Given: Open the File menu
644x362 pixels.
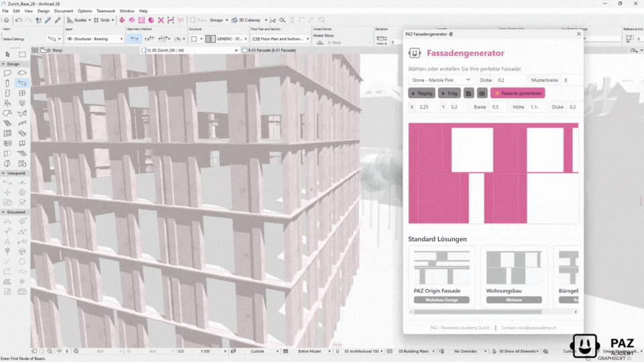Looking at the screenshot, I should point(5,11).
